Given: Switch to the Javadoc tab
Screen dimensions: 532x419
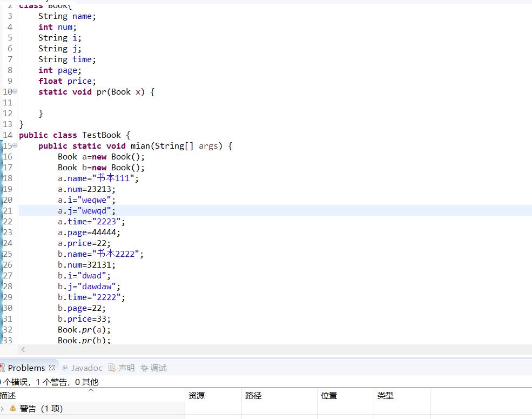Looking at the screenshot, I should pos(87,368).
